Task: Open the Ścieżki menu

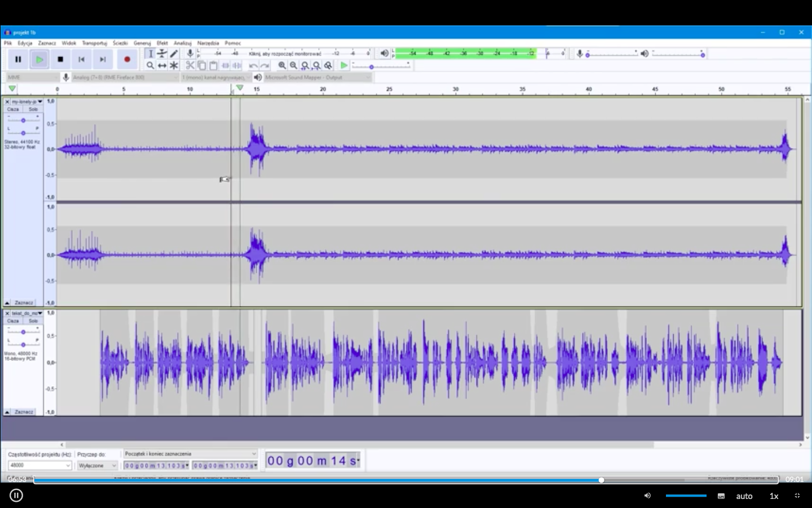Action: coord(120,43)
